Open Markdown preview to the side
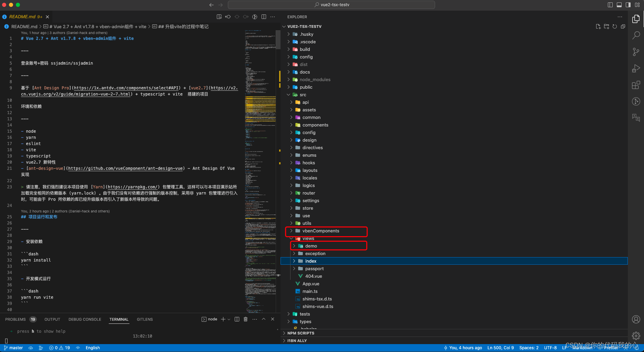644x352 pixels. [x=219, y=16]
